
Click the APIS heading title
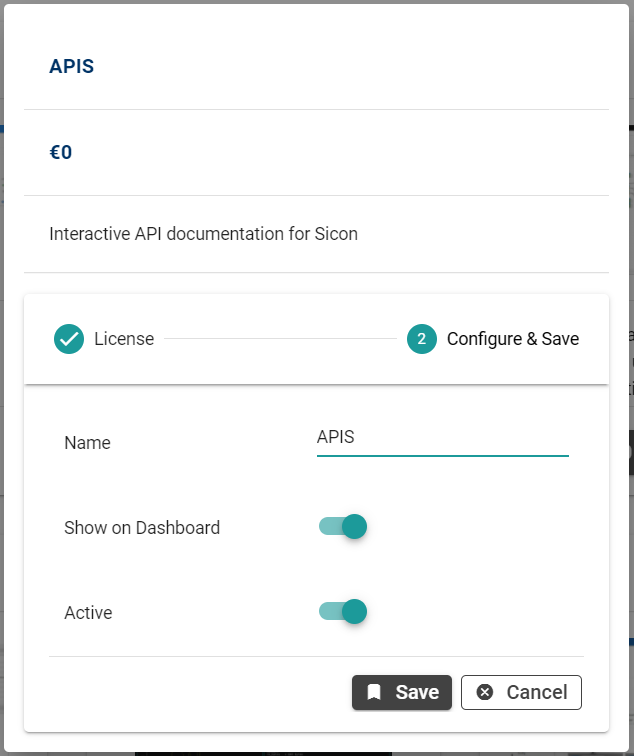[x=71, y=67]
